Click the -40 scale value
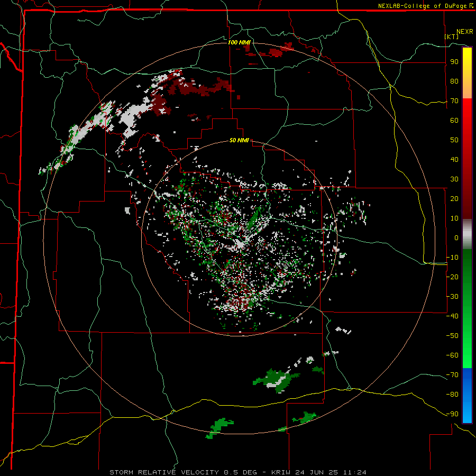The width and height of the screenshot is (476, 476). click(x=452, y=316)
